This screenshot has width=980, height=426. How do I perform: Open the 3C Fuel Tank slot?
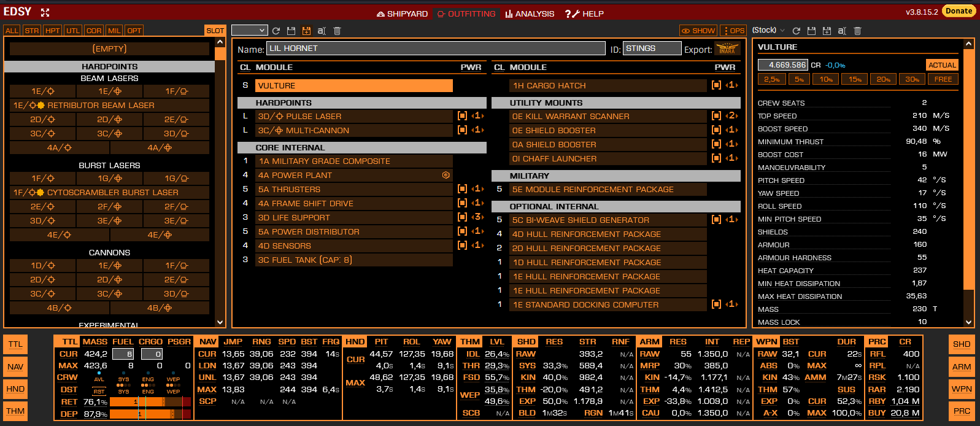point(354,260)
